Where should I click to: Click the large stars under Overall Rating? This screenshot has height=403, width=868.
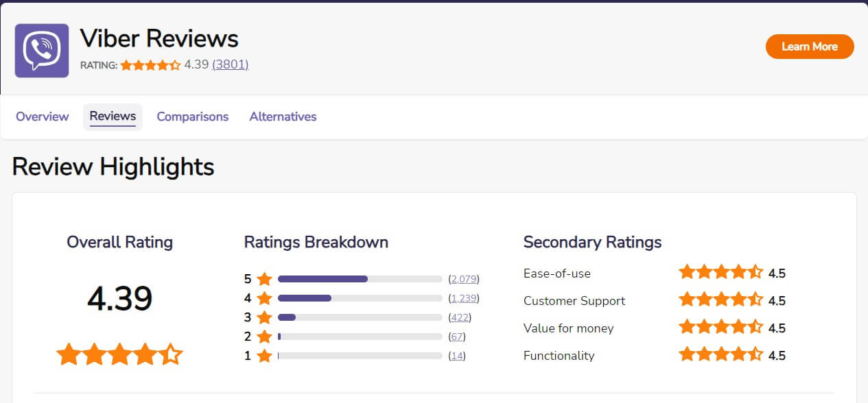[x=119, y=354]
